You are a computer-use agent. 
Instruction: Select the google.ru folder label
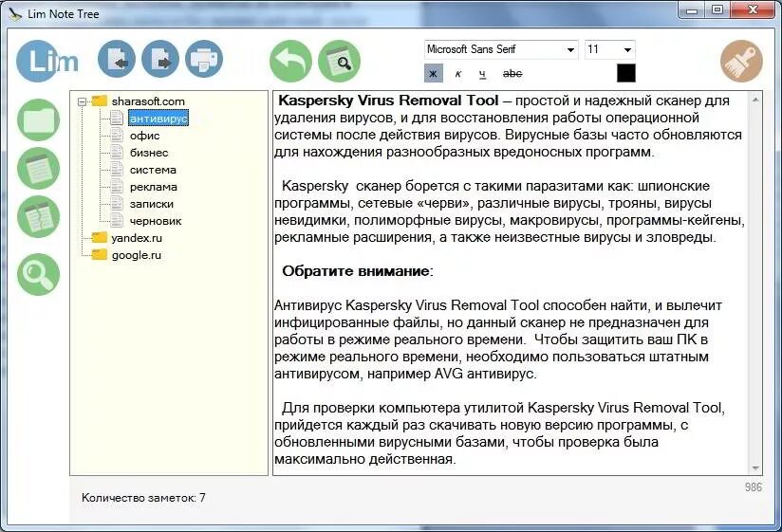[136, 255]
